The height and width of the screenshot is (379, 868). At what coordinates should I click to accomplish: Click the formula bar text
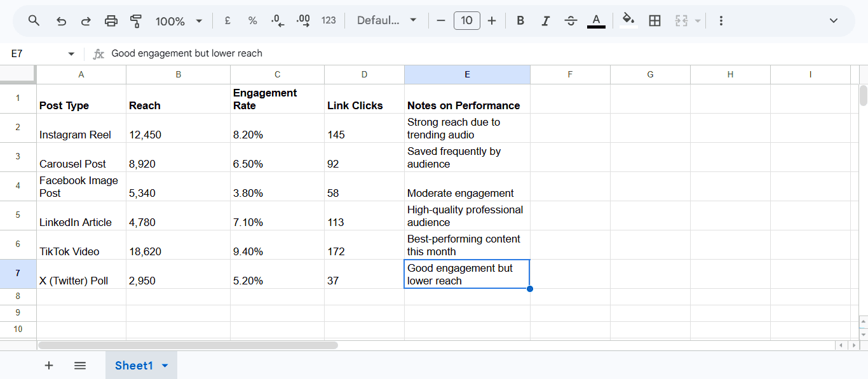click(187, 53)
